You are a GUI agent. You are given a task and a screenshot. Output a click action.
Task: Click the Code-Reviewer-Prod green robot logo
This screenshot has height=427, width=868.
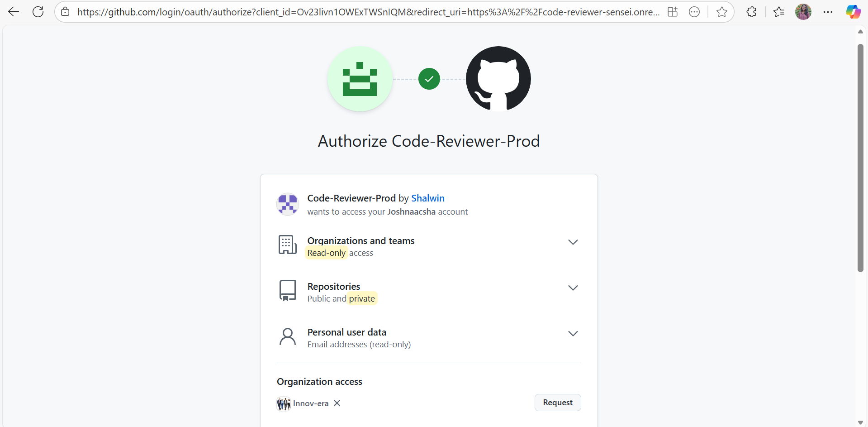[x=360, y=79]
